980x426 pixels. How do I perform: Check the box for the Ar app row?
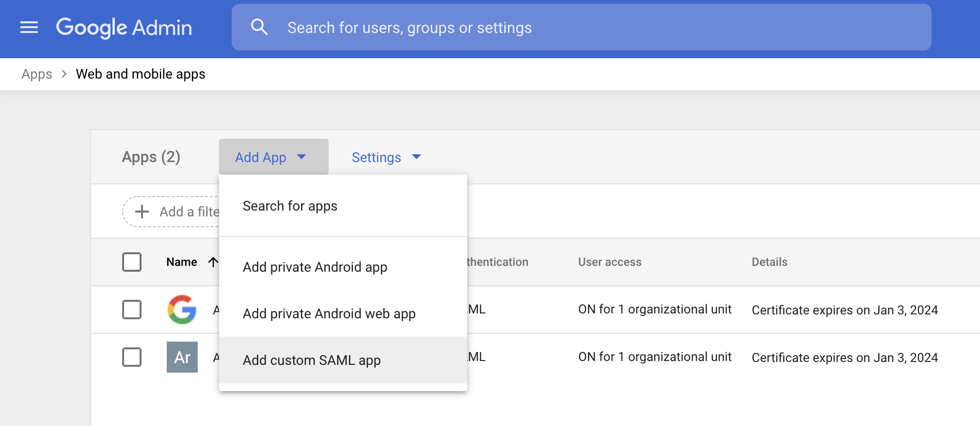click(x=132, y=357)
